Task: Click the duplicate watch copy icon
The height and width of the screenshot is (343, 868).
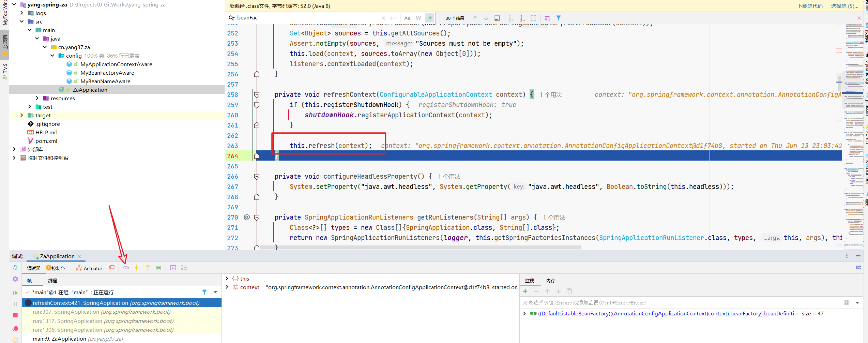Action: pyautogui.click(x=569, y=291)
